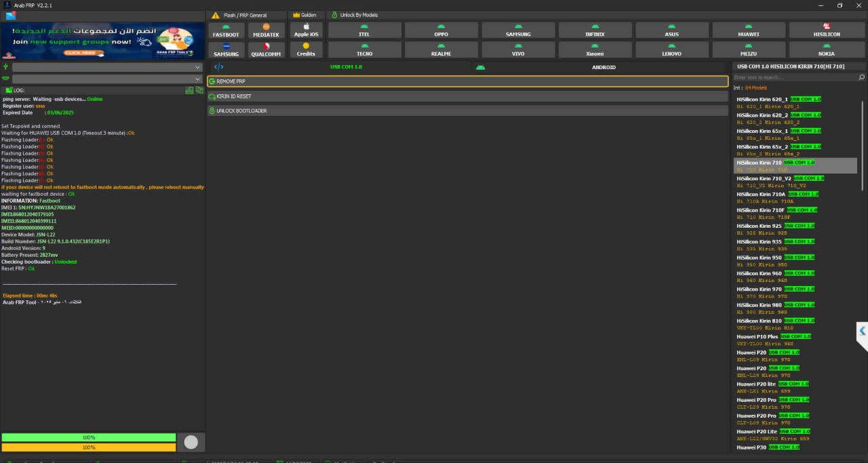The image size is (868, 463).
Task: Select the HISILICON brand
Action: point(827,31)
